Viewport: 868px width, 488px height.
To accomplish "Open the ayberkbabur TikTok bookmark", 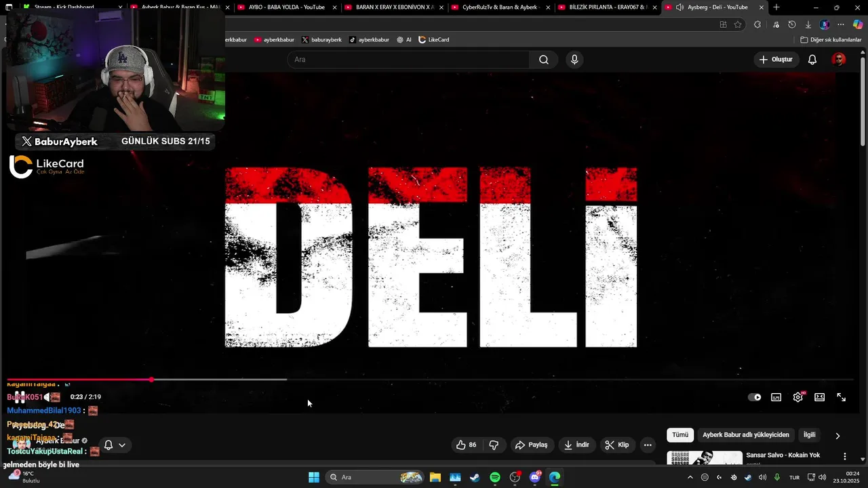I will coord(369,40).
